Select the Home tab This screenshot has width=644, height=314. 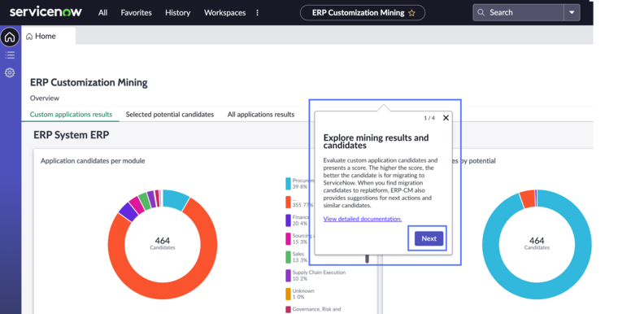point(49,36)
